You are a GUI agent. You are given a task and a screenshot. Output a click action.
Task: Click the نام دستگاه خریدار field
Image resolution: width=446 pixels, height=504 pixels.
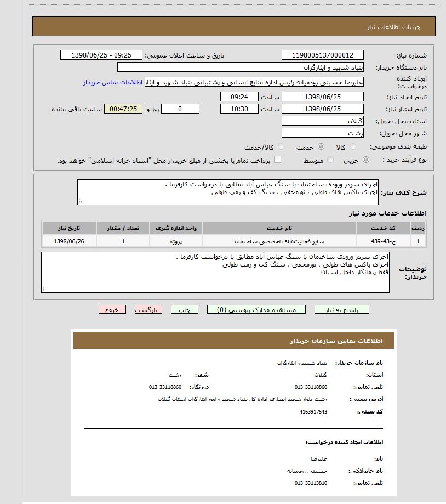pyautogui.click(x=241, y=67)
